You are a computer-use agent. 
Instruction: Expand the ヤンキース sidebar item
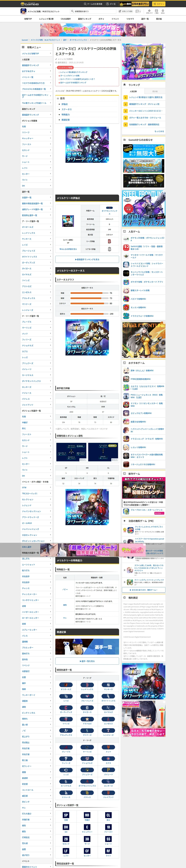coord(37,239)
